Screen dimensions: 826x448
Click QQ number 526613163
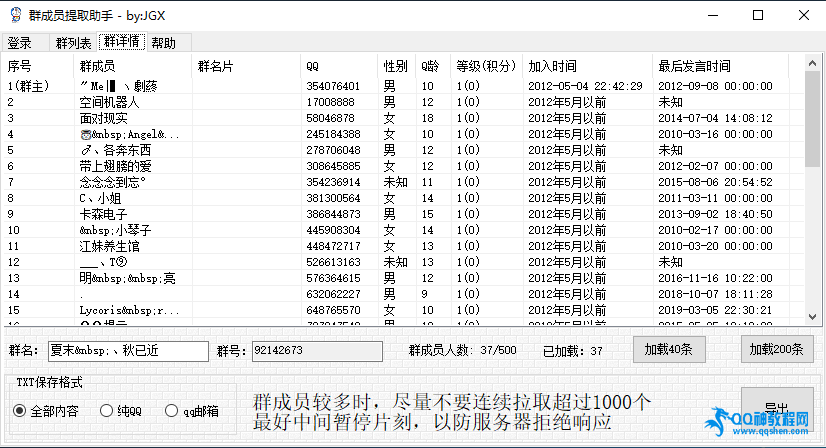(333, 262)
